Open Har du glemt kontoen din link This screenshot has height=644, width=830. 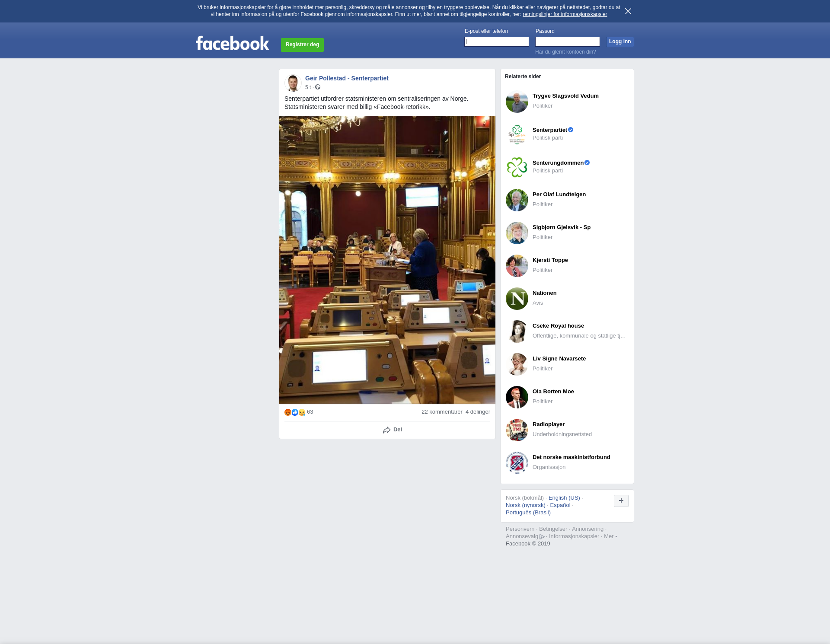(x=565, y=52)
